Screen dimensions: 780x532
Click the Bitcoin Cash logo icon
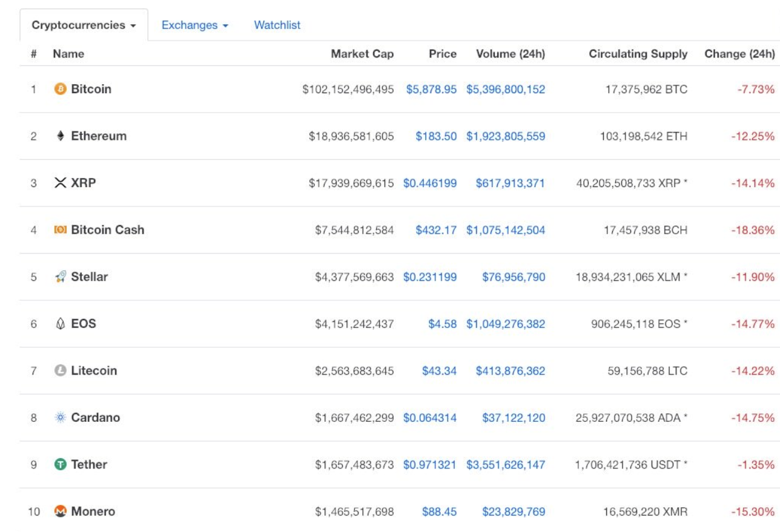pyautogui.click(x=60, y=230)
